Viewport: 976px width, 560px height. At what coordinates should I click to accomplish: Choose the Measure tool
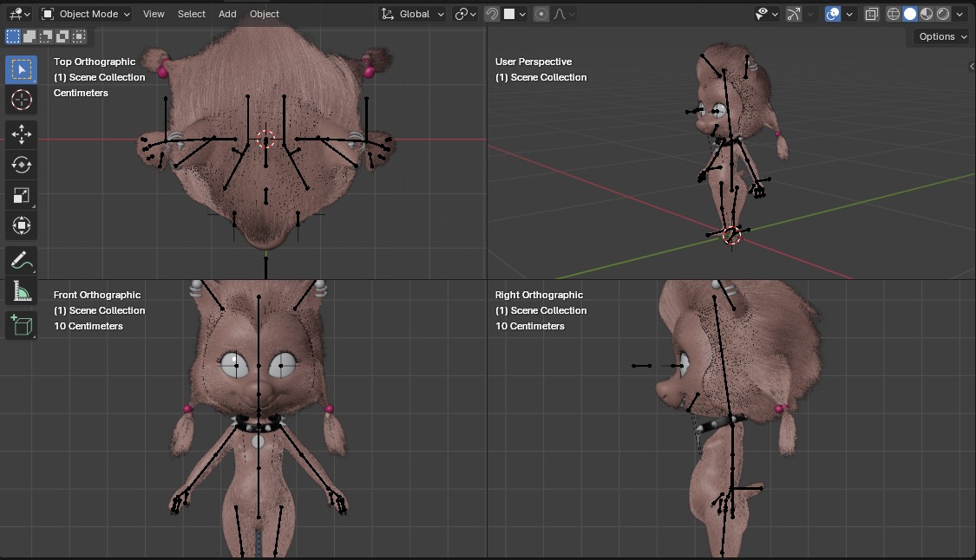(22, 291)
